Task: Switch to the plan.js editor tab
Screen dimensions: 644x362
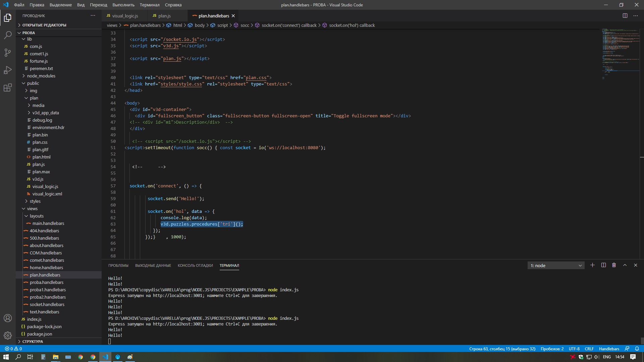Action: [x=167, y=16]
